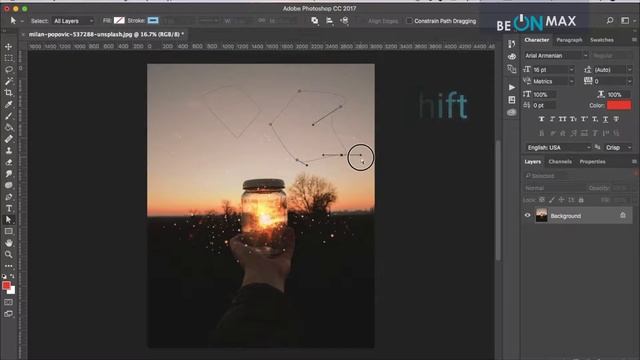The width and height of the screenshot is (640, 360).
Task: Open the Select All Layers dropdown
Action: 73,21
